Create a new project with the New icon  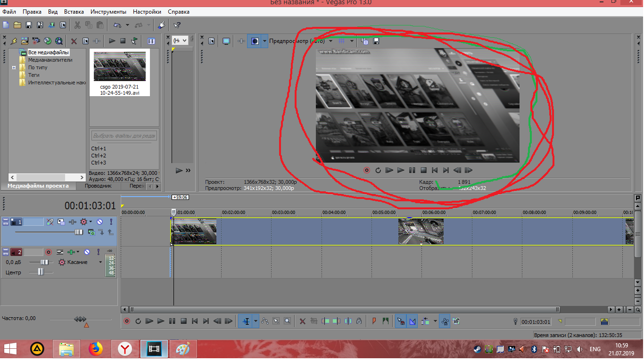tap(6, 25)
